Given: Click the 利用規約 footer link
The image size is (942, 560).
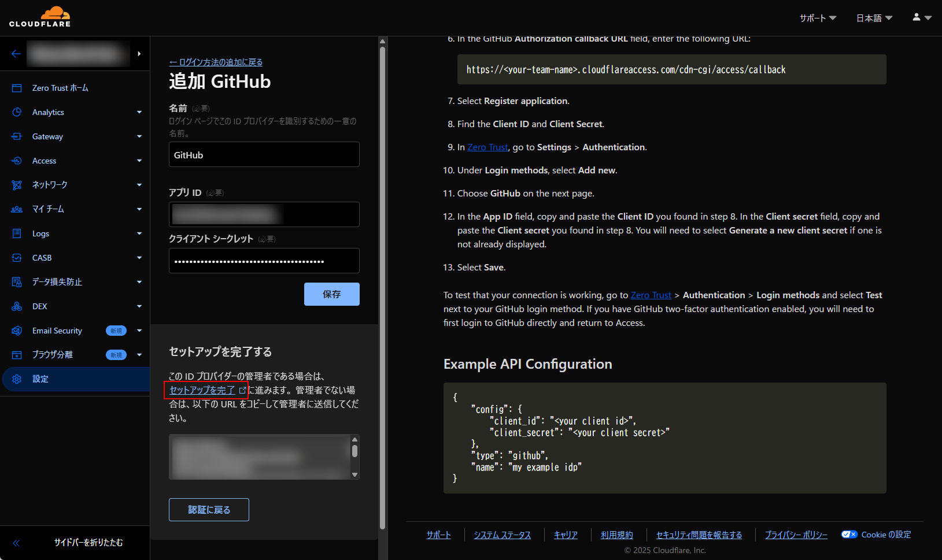Looking at the screenshot, I should (617, 535).
